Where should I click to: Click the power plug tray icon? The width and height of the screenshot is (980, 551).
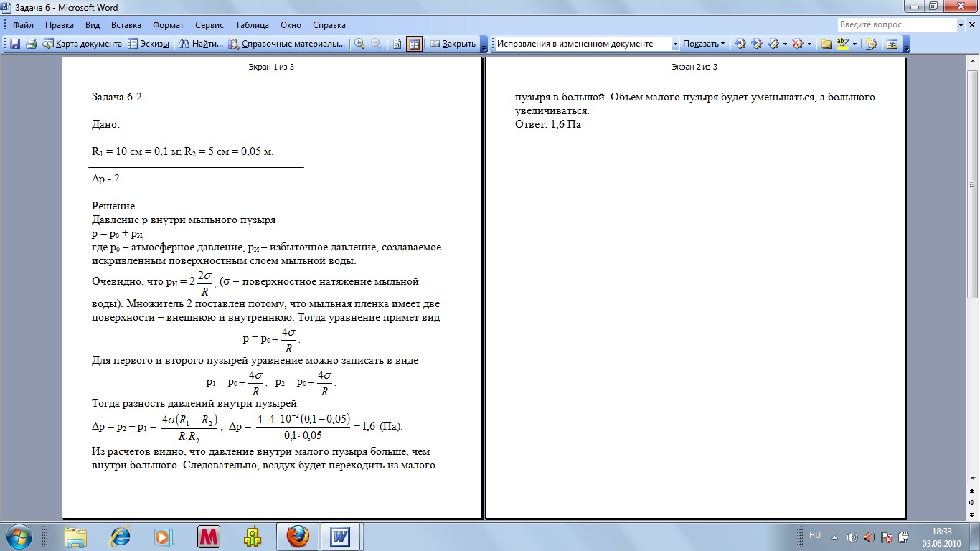tap(904, 537)
